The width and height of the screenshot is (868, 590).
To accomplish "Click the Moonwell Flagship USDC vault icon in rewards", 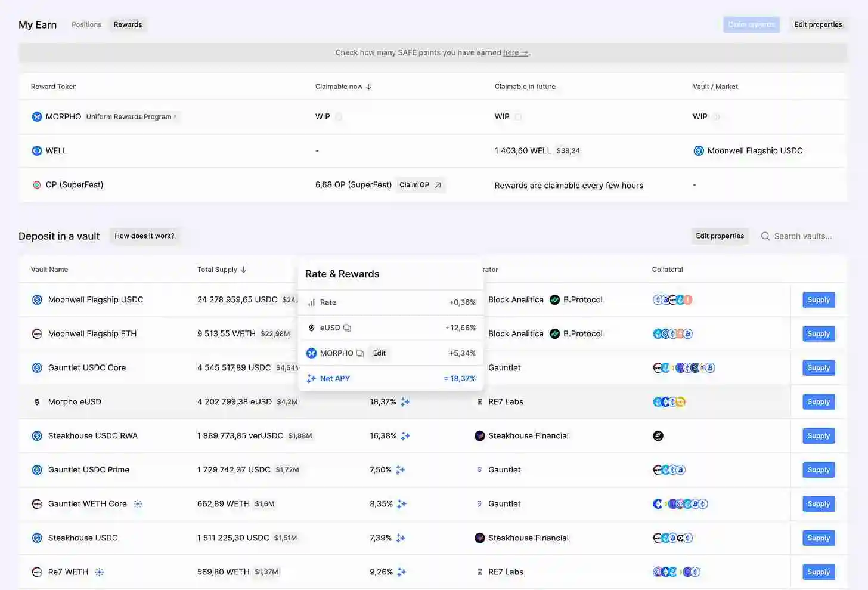I will click(x=699, y=150).
